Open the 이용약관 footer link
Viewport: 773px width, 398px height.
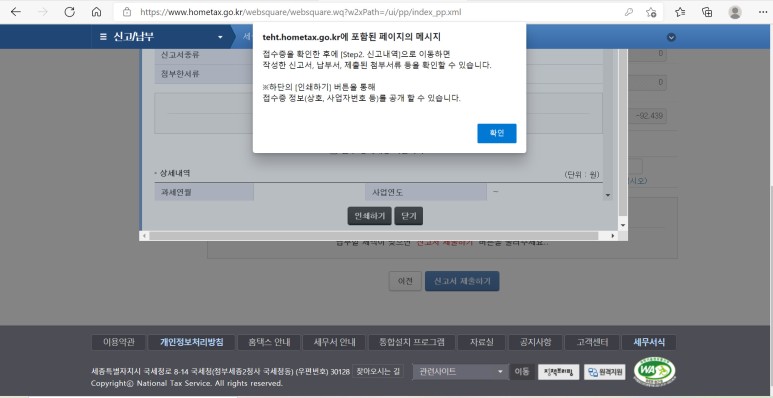click(118, 342)
